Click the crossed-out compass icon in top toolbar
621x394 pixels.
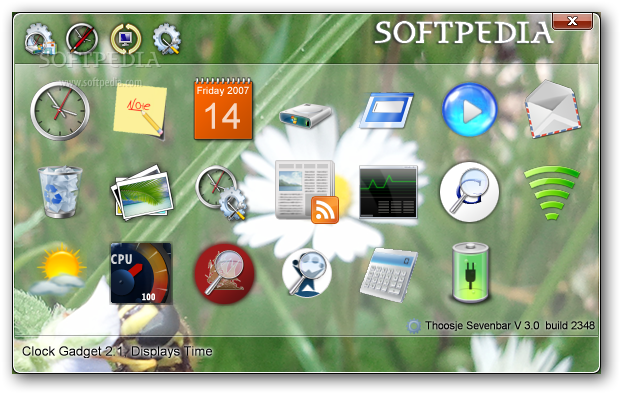(x=82, y=38)
